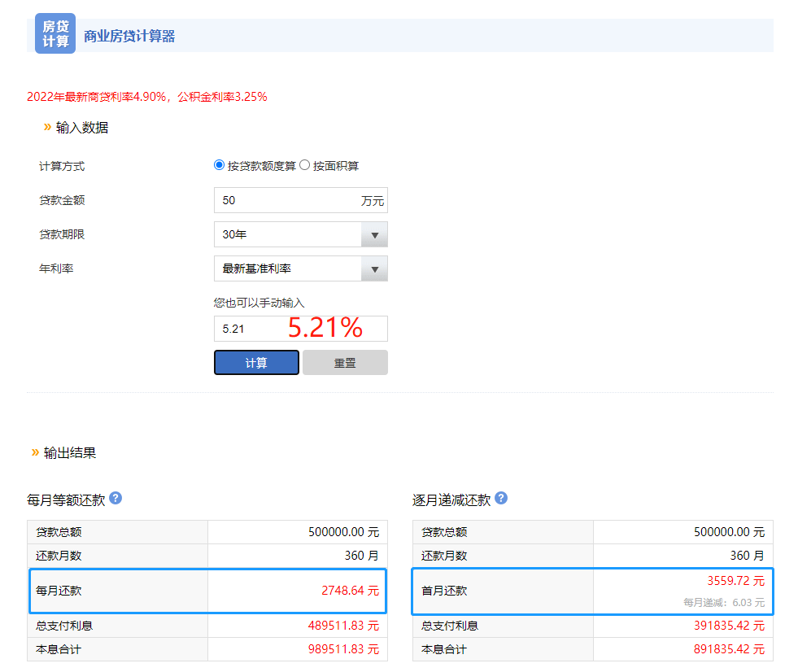The width and height of the screenshot is (798, 672).
Task: Select the 按面积算 radio button
Action: (x=305, y=165)
